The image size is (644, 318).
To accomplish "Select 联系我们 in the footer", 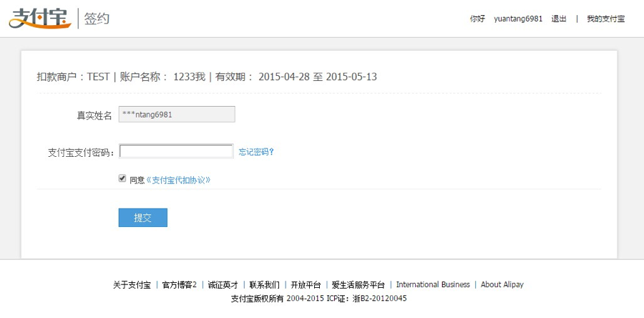I will [264, 284].
